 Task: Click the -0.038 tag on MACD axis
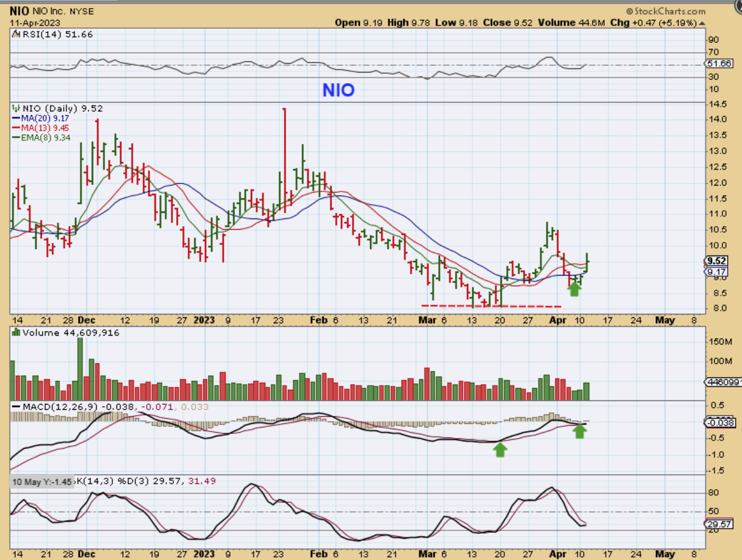[x=718, y=422]
